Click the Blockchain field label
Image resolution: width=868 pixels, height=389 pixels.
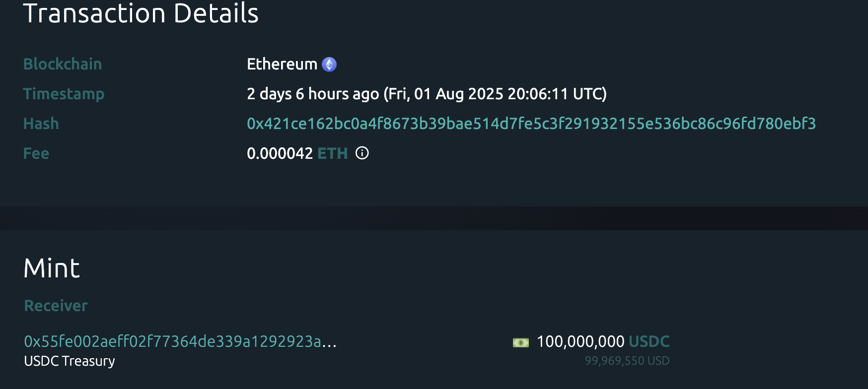(x=63, y=64)
